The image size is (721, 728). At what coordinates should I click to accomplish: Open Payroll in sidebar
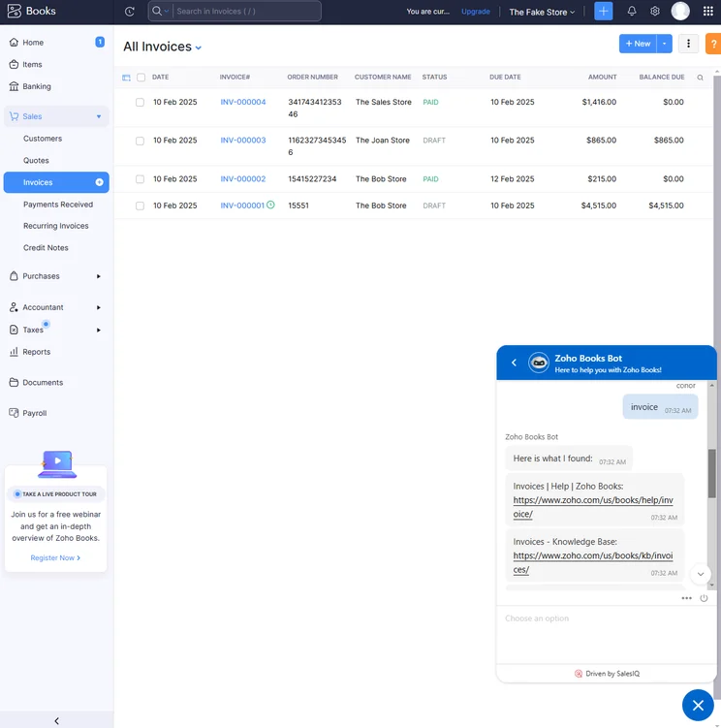pyautogui.click(x=34, y=413)
